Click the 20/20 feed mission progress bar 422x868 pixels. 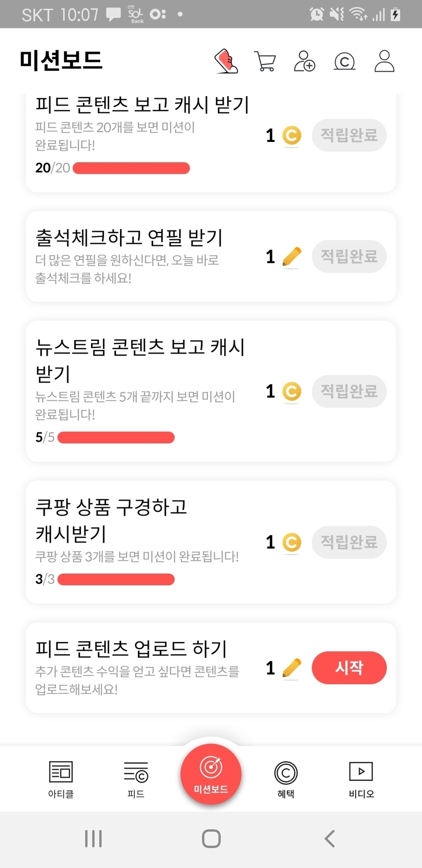(x=131, y=168)
